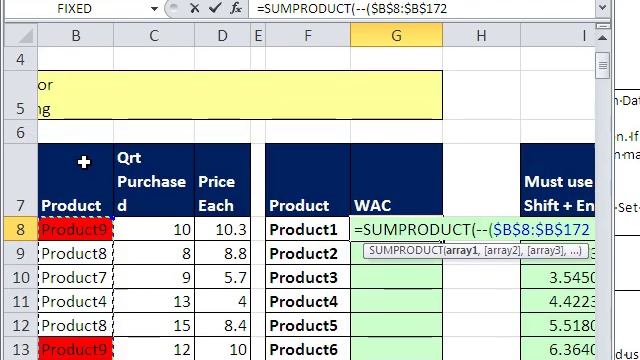Image resolution: width=640 pixels, height=360 pixels.
Task: Click the horizontal split box above scrollbar
Action: coord(602,26)
